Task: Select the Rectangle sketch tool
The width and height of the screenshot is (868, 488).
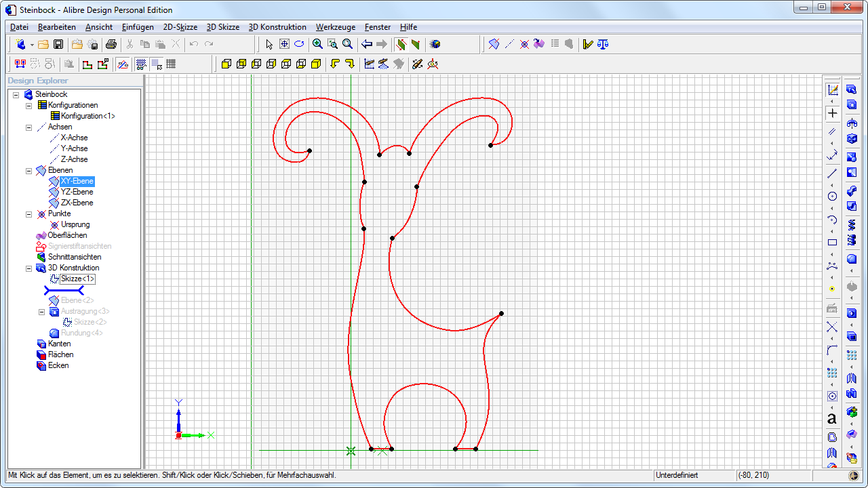Action: pos(832,242)
